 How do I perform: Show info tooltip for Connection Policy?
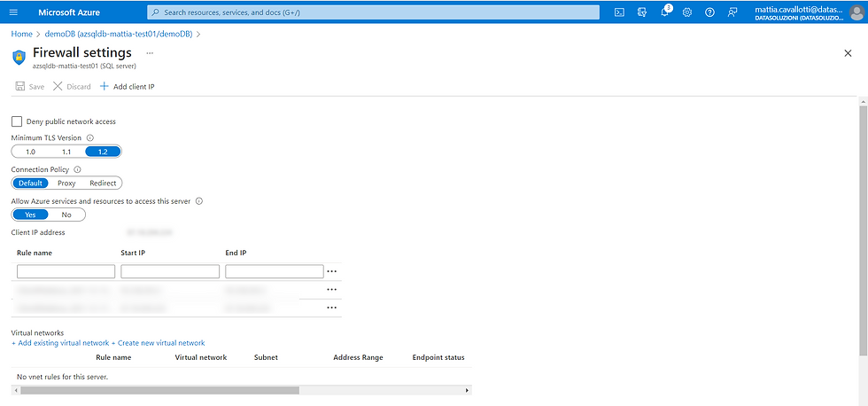[78, 169]
